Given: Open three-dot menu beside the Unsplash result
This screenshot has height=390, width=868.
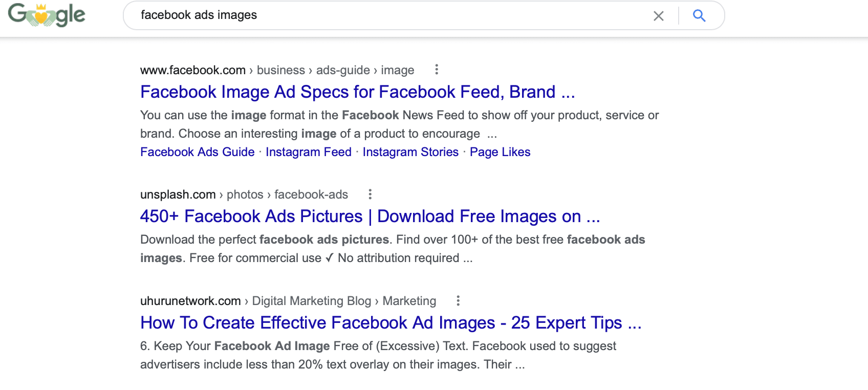Looking at the screenshot, I should (x=370, y=194).
